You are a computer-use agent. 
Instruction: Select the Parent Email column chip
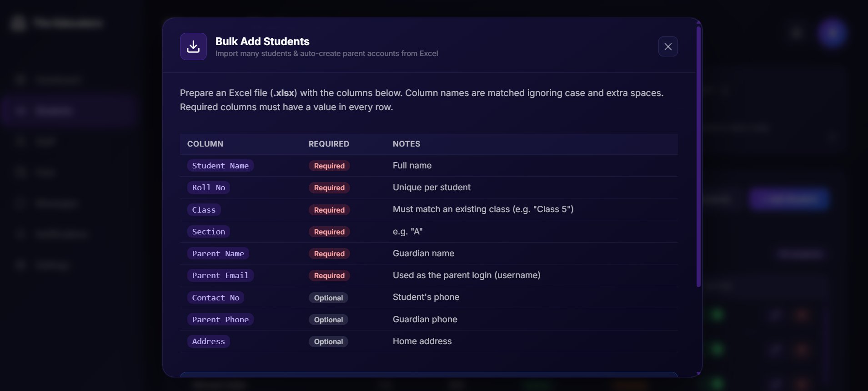click(220, 275)
